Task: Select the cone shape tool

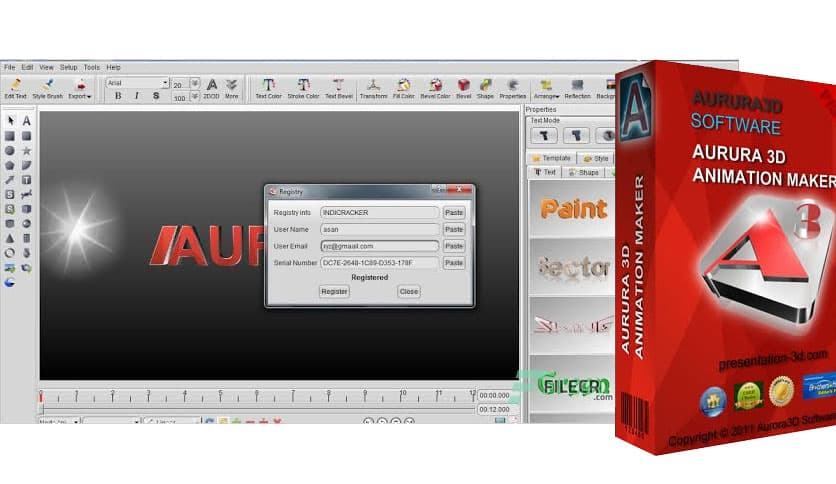Action: point(10,238)
